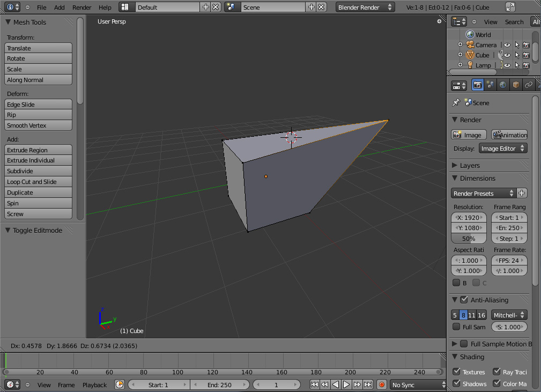The height and width of the screenshot is (392, 541).
Task: Open the Scene properties tab icon
Action: pyautogui.click(x=490, y=85)
